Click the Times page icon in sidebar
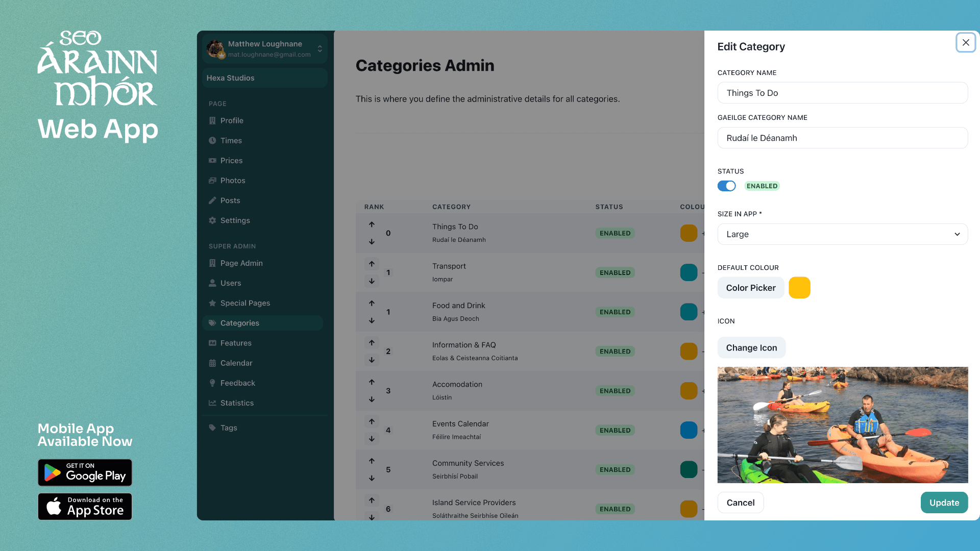Image resolution: width=980 pixels, height=551 pixels. pyautogui.click(x=212, y=140)
